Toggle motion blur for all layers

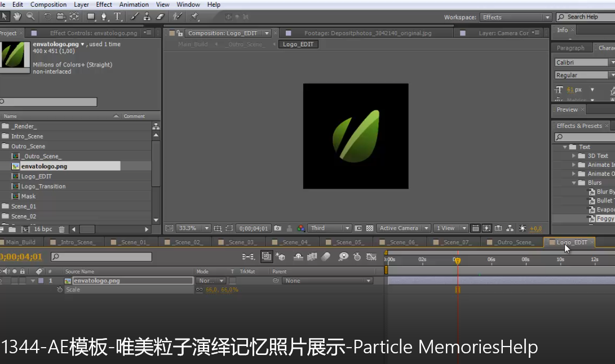[326, 257]
